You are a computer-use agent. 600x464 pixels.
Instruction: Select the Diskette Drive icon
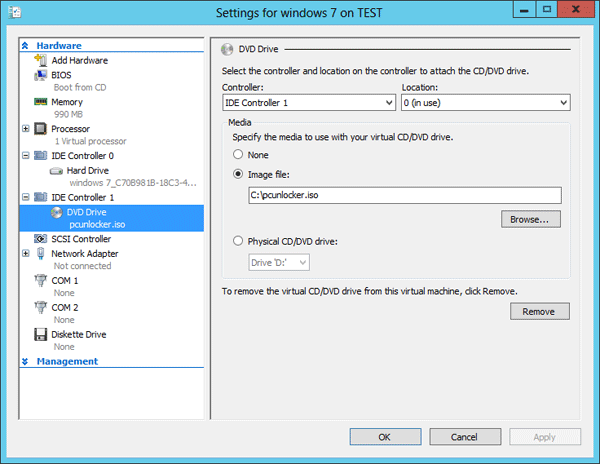(x=41, y=335)
